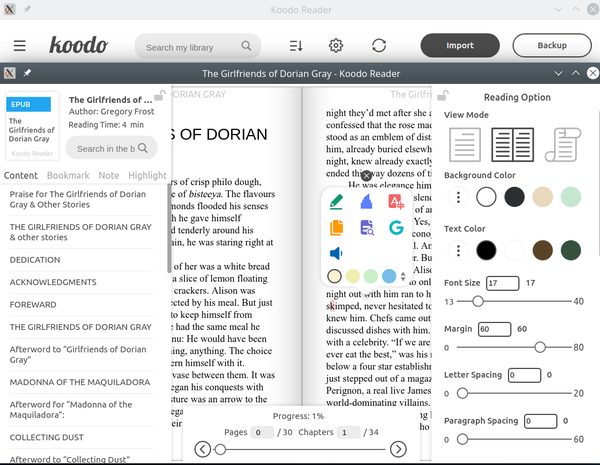Image resolution: width=600 pixels, height=465 pixels.
Task: Select single page view mode
Action: pyautogui.click(x=465, y=145)
